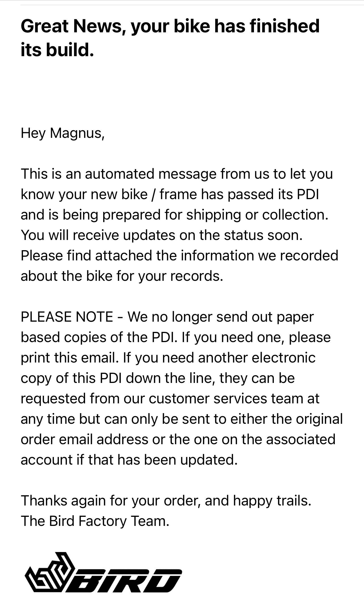The image size is (364, 609).
Task: Click the 'PLEASE NOTE' text
Action: click(67, 317)
